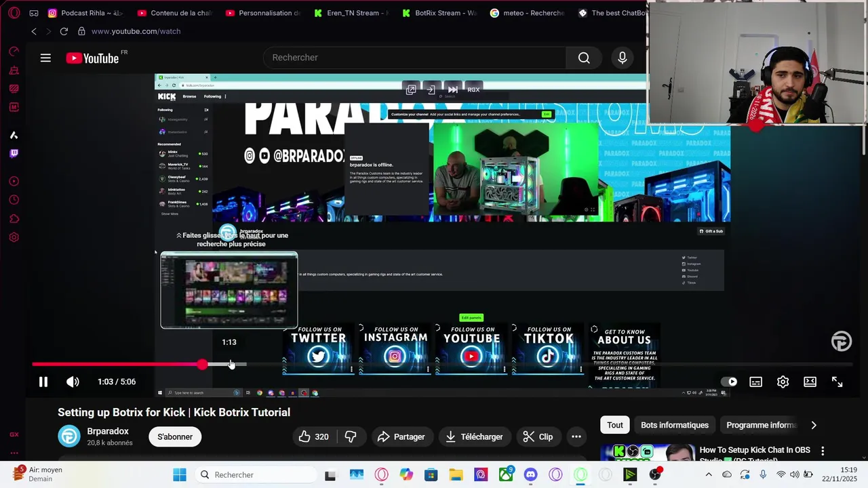This screenshot has height=488, width=868.
Task: Open Extensions puzzle icon in sidebar
Action: [14, 218]
